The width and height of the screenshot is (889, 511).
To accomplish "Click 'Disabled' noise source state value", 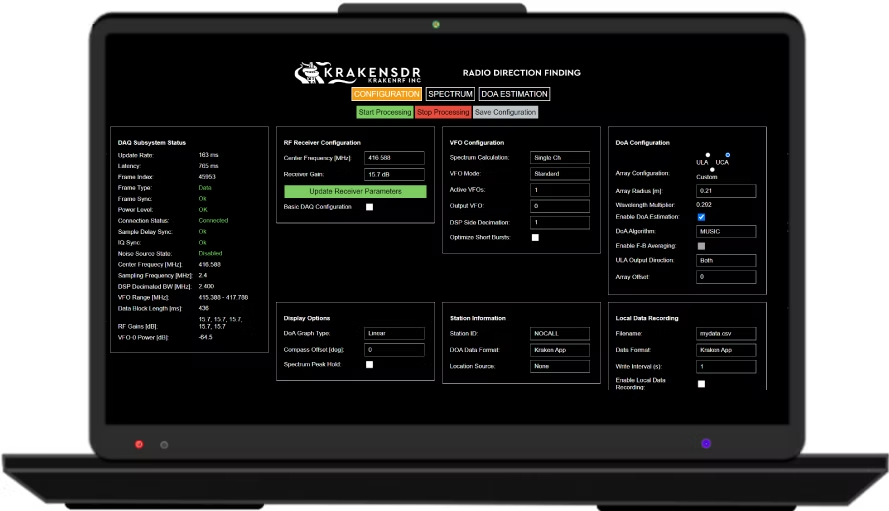I will click(210, 254).
